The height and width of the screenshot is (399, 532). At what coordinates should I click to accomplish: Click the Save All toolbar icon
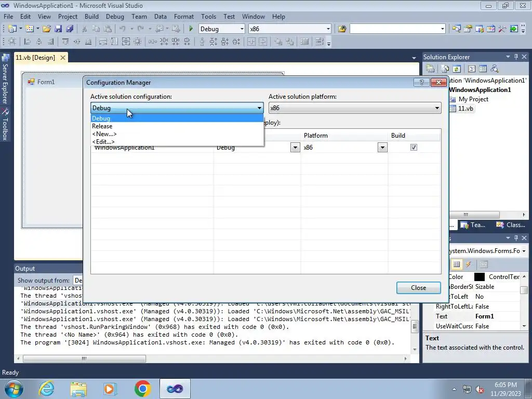[70, 29]
